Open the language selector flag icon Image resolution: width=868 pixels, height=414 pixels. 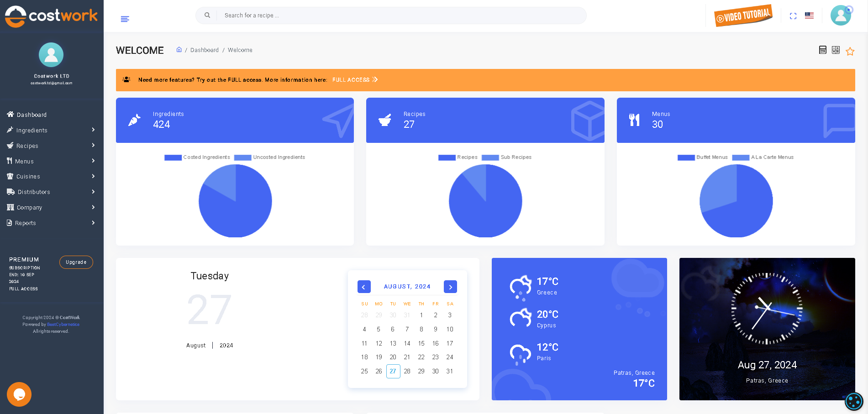point(809,16)
